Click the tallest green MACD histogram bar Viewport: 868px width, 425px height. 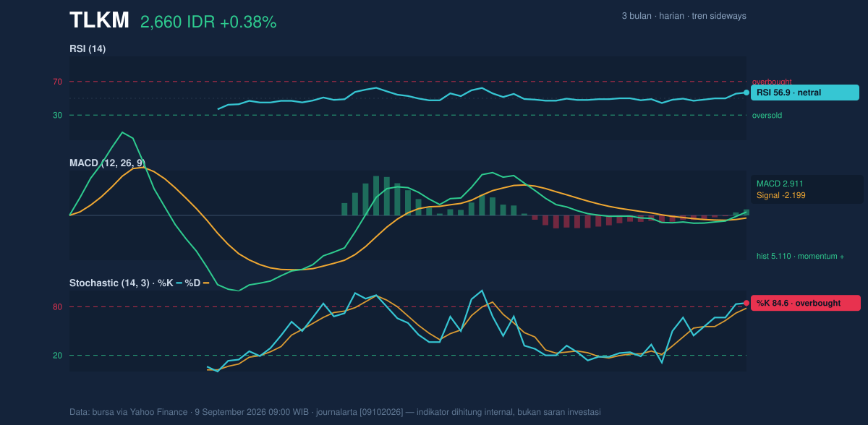pos(377,195)
